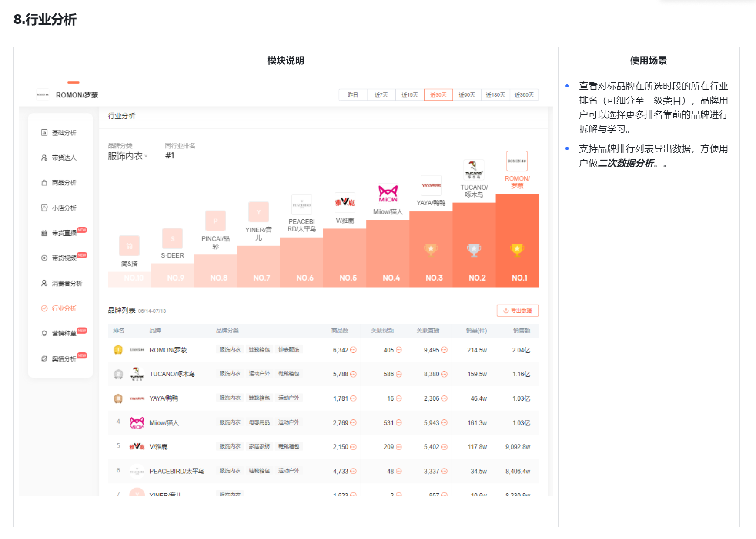Select the 近30天 time range
756x539 pixels.
(438, 95)
